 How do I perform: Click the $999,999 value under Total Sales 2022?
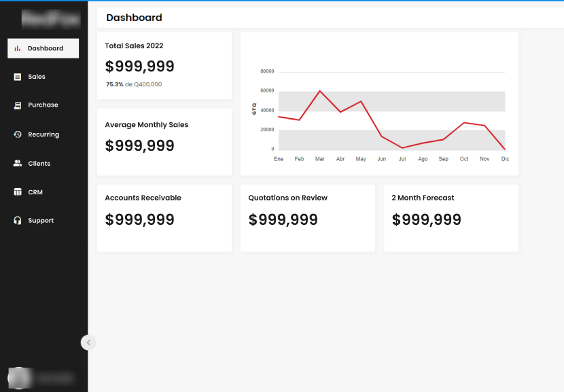coord(139,67)
